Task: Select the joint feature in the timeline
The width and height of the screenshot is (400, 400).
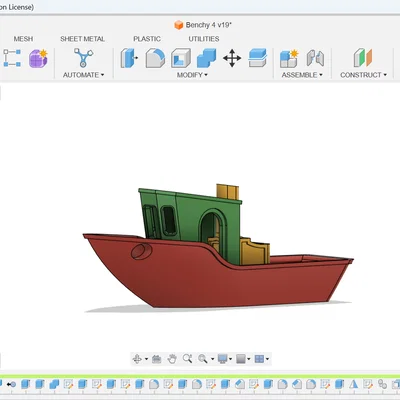Action: (x=382, y=384)
